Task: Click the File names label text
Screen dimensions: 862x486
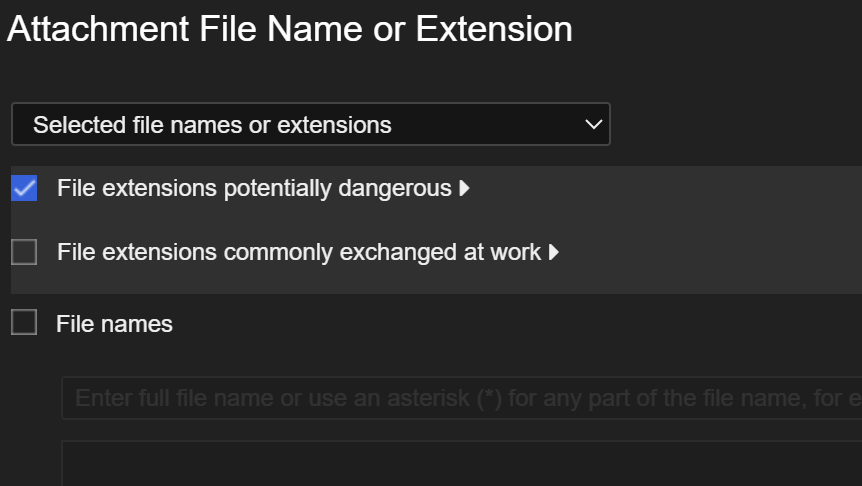Action: coord(114,324)
